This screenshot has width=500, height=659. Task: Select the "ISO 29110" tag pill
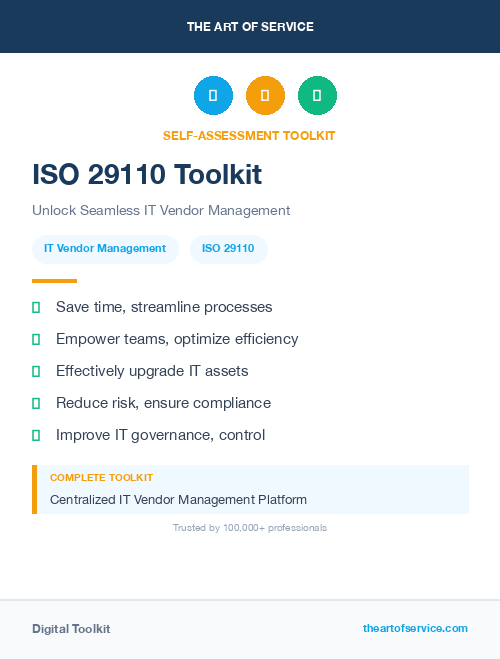point(229,249)
